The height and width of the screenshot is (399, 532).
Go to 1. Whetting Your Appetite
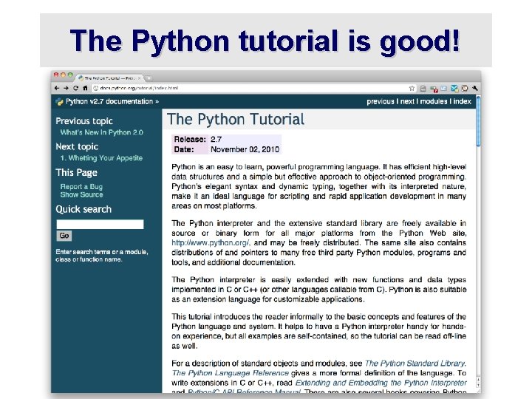coord(101,158)
